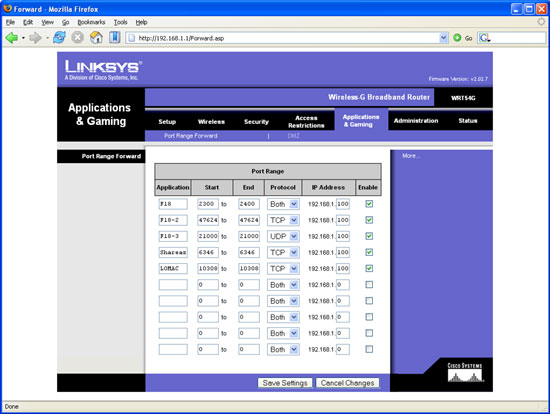Click the Firmware Version v2.02.7 text

pyautogui.click(x=458, y=79)
